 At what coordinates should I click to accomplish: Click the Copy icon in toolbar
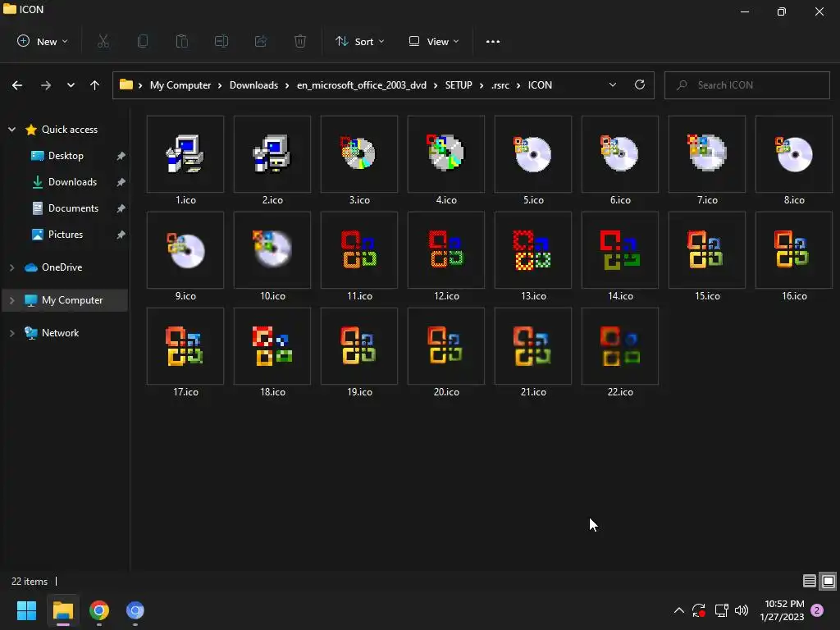coord(143,41)
